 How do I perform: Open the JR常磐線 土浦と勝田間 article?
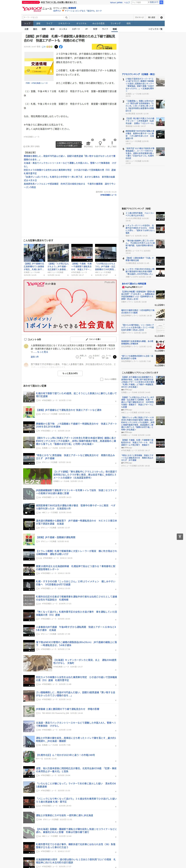[x=68, y=709]
